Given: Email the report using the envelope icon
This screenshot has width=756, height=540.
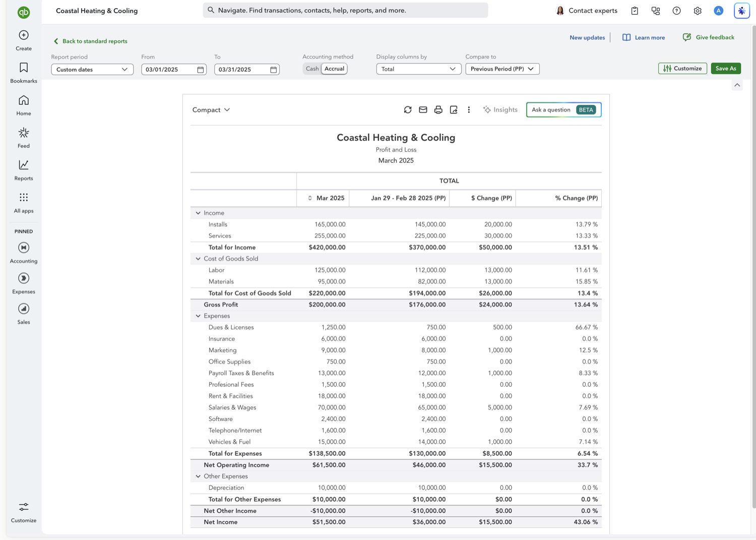Looking at the screenshot, I should pyautogui.click(x=423, y=110).
